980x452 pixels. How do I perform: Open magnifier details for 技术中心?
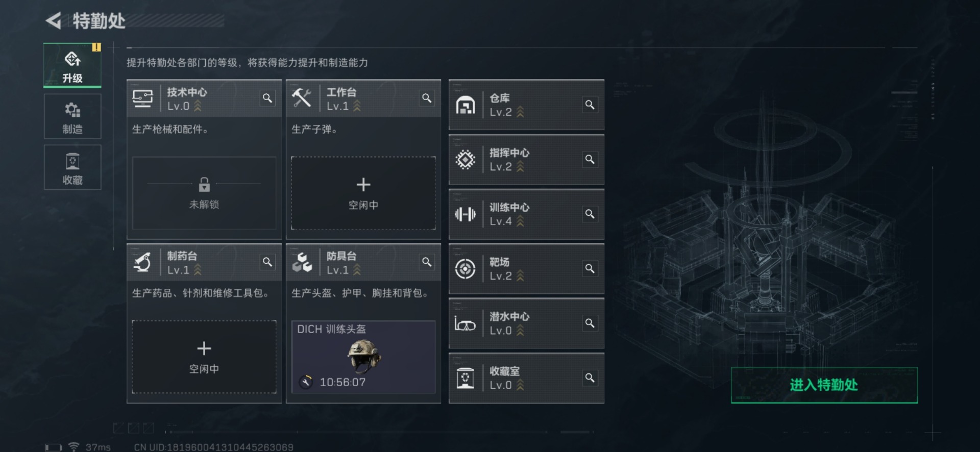267,98
